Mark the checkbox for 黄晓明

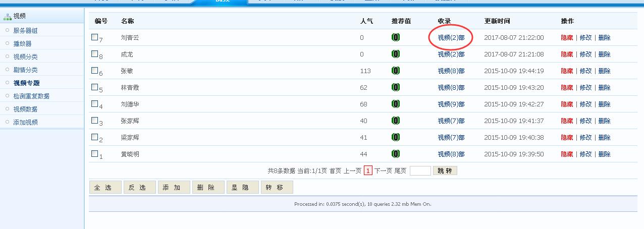94,153
